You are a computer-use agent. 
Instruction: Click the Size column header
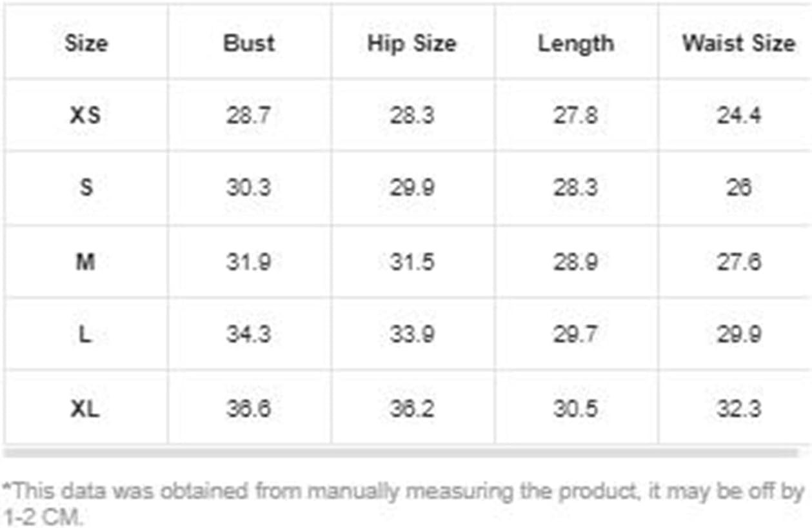[86, 43]
